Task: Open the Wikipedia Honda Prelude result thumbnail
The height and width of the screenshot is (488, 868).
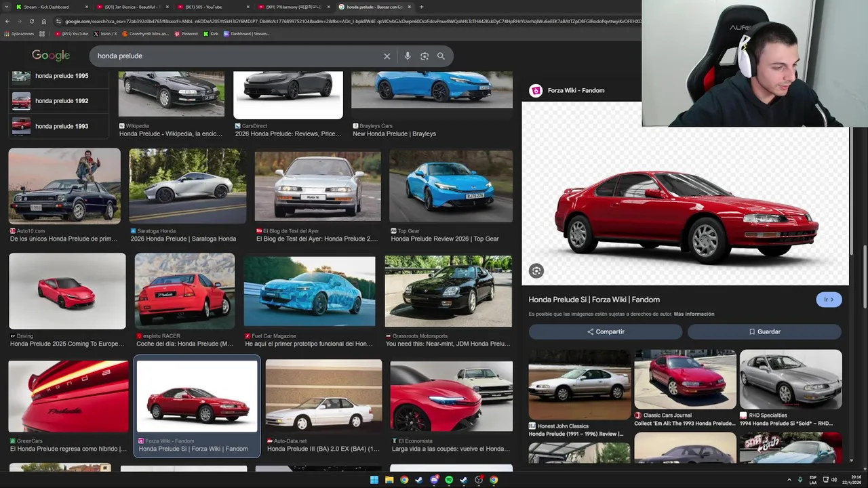Action: [172, 94]
